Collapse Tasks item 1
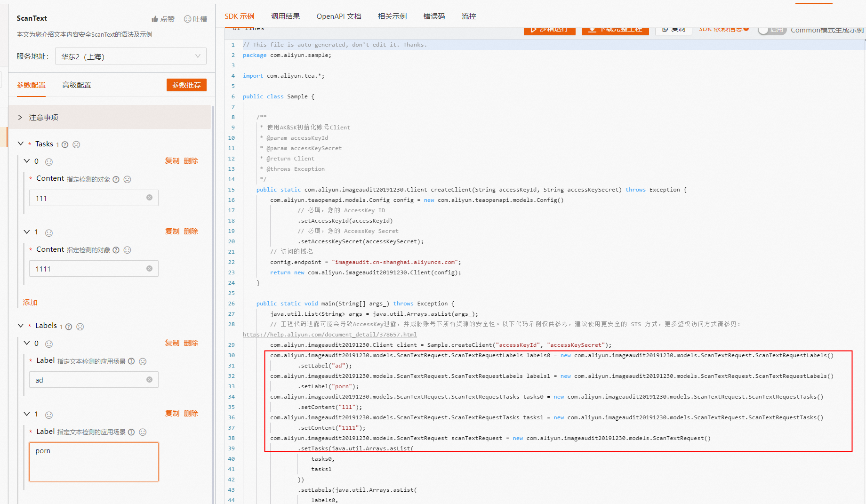 (27, 232)
